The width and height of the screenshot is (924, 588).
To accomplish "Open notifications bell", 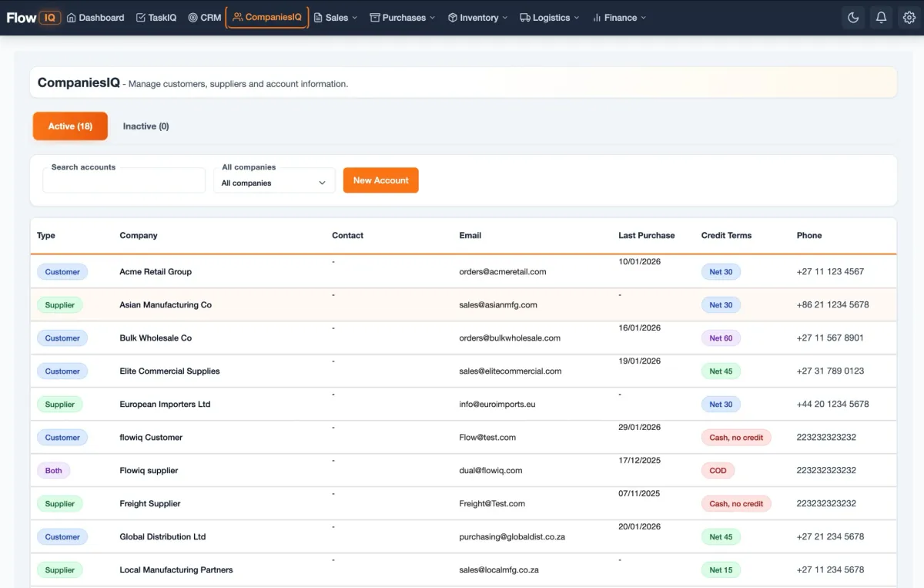I will tap(881, 18).
